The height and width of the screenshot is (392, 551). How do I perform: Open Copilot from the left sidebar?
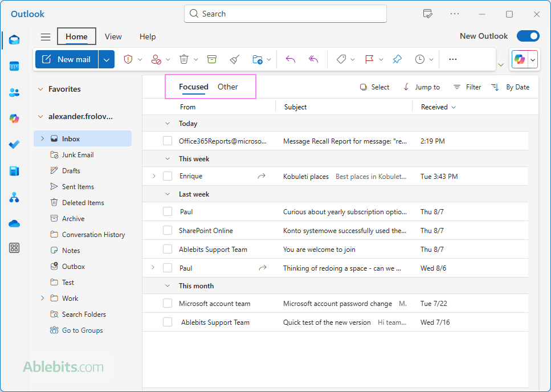tap(14, 119)
